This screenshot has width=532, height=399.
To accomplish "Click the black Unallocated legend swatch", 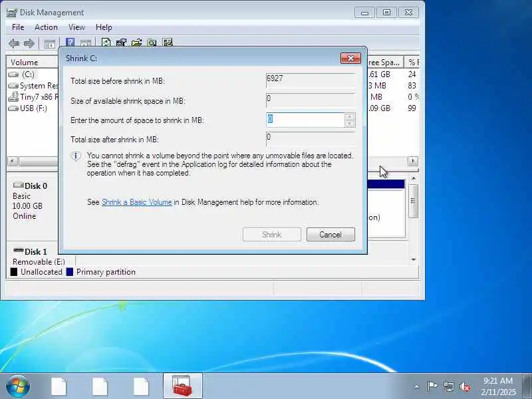I will pos(14,272).
